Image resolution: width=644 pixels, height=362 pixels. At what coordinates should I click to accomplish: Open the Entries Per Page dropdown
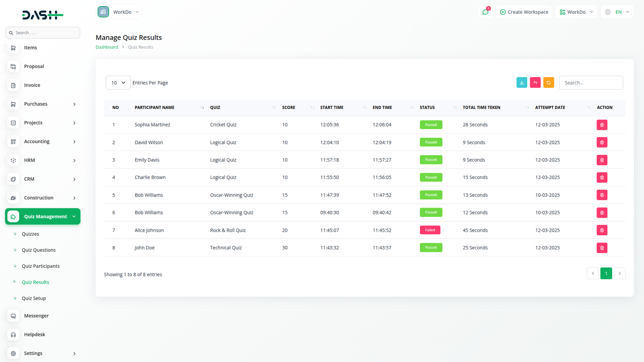(118, 82)
